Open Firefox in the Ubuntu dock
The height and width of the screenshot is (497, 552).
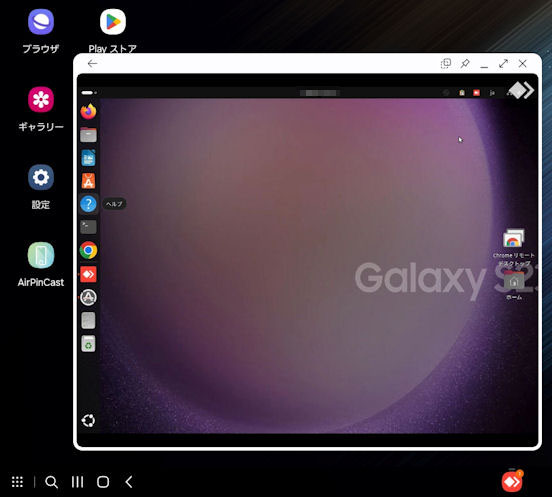tap(88, 112)
